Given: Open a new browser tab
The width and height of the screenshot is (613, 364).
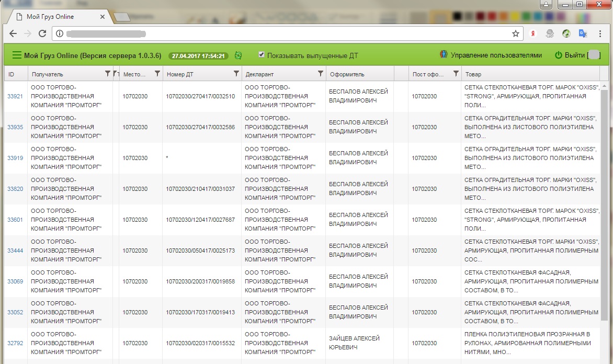Looking at the screenshot, I should point(121,17).
